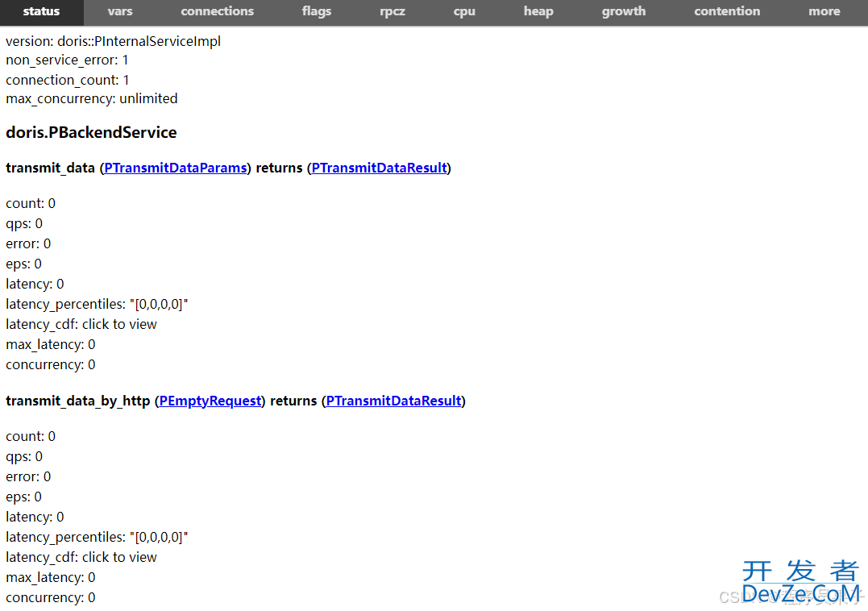868x611 pixels.
Task: Switch to the heap tab
Action: pyautogui.click(x=538, y=11)
